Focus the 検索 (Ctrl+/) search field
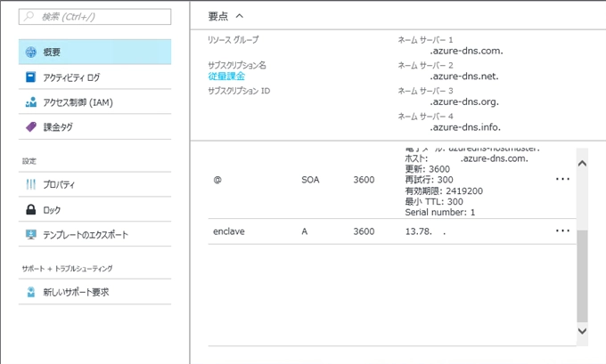The image size is (606, 364). click(94, 17)
